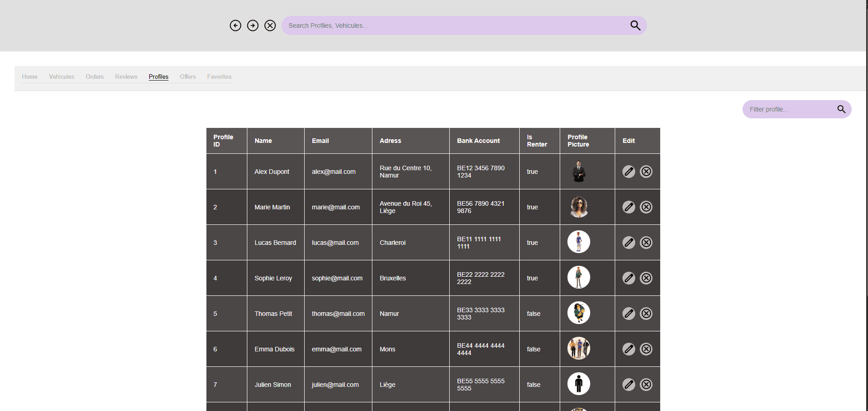Click the circled X icon beside the search bar
This screenshot has width=868, height=411.
(x=270, y=25)
